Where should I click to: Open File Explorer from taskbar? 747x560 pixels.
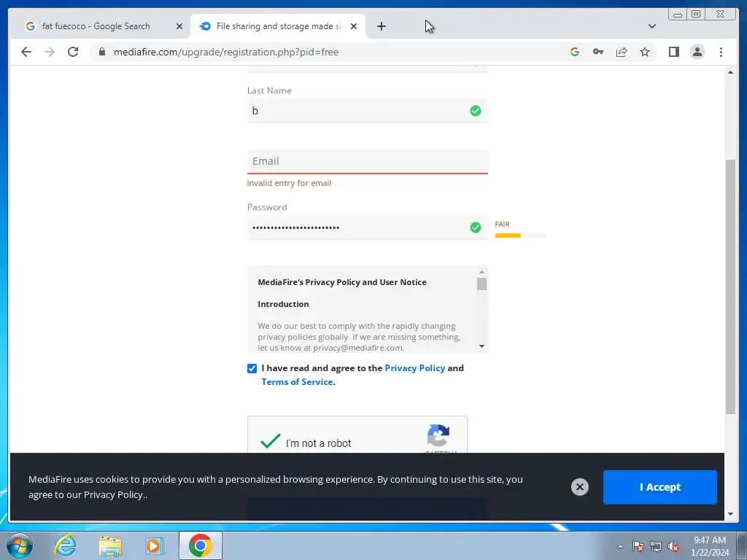point(110,545)
